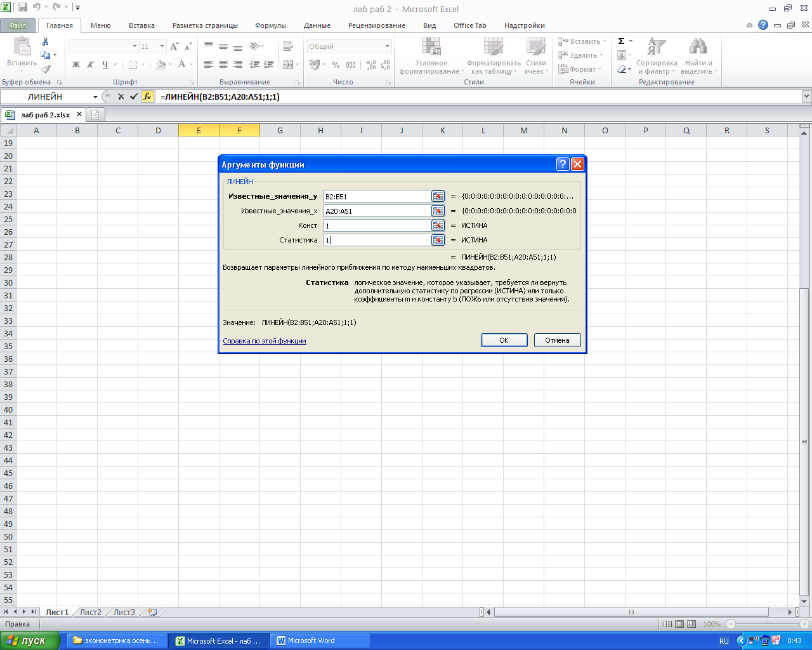Toggle underline Ч formatting
The height and width of the screenshot is (650, 812).
coord(105,64)
